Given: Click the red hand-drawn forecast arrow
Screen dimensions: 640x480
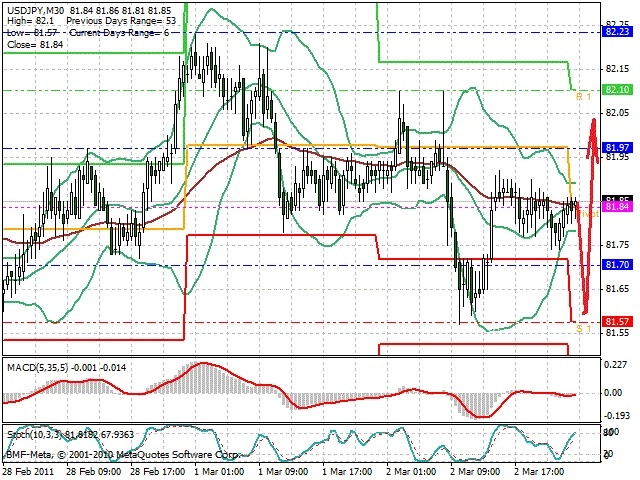Looking at the screenshot, I should point(588,216).
